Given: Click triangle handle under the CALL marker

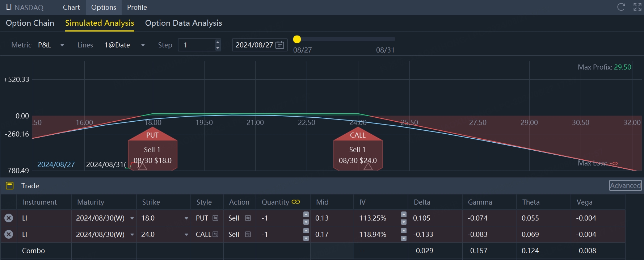Looking at the screenshot, I should pos(368,167).
